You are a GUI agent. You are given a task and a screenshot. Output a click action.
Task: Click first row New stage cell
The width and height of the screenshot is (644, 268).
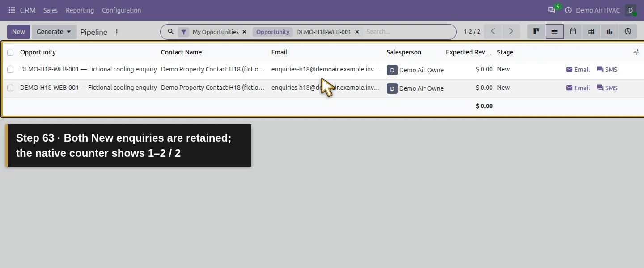click(504, 69)
